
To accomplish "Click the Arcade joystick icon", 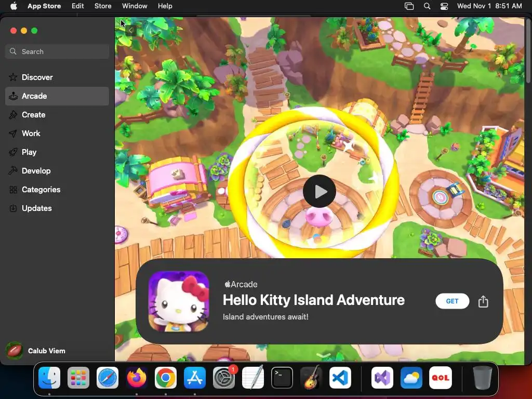I will click(x=13, y=96).
